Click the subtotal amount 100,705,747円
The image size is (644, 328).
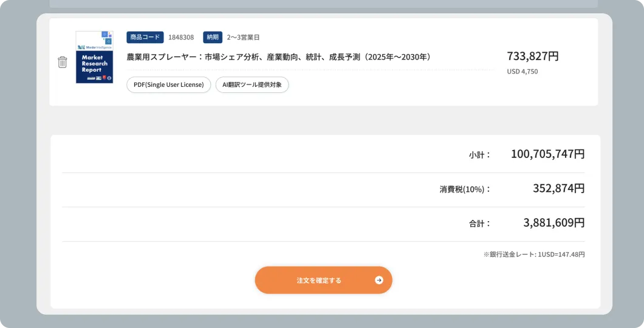[547, 154]
